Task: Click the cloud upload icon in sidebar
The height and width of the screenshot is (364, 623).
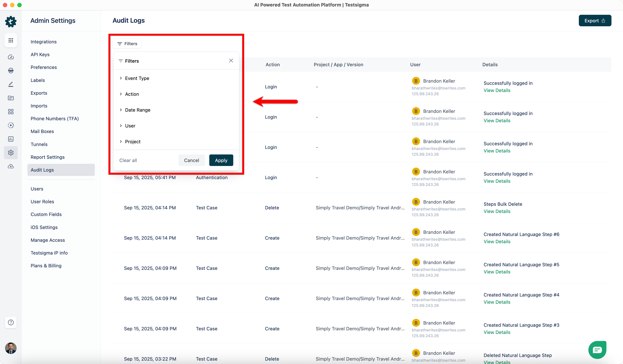Action: click(11, 167)
